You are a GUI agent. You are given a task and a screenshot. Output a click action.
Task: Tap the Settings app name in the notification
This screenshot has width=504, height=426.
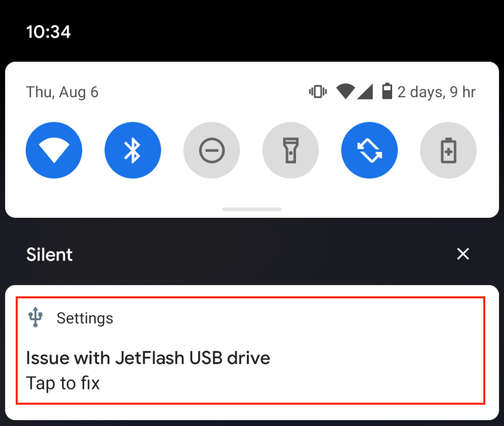(85, 318)
